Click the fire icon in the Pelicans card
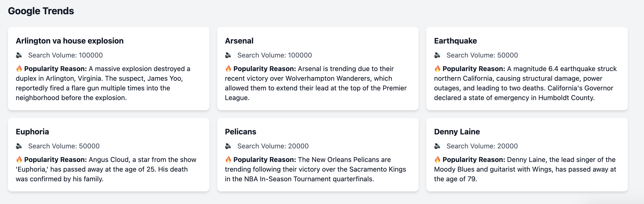 click(228, 160)
